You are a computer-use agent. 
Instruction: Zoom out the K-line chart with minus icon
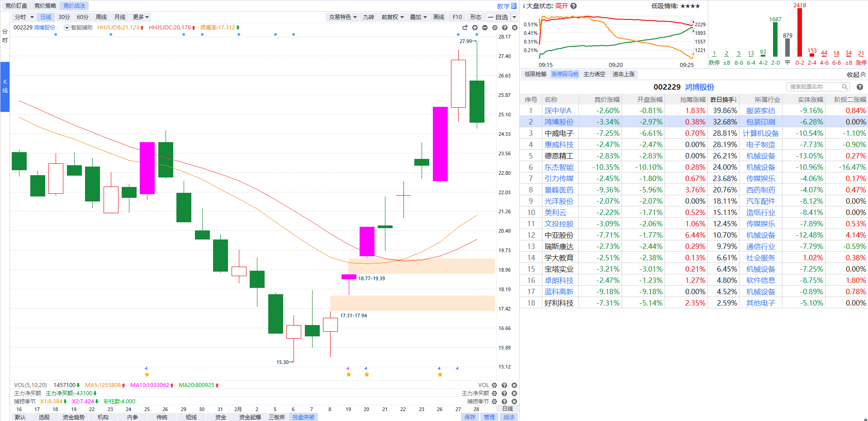485,28
